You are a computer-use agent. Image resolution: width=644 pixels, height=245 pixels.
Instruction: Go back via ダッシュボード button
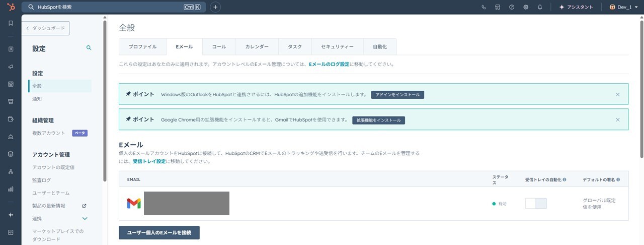point(45,28)
